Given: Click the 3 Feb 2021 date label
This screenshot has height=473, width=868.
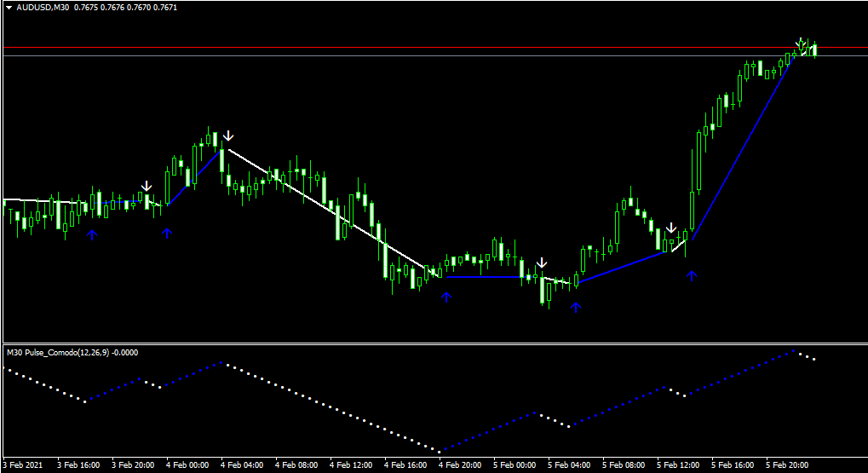Looking at the screenshot, I should [24, 465].
